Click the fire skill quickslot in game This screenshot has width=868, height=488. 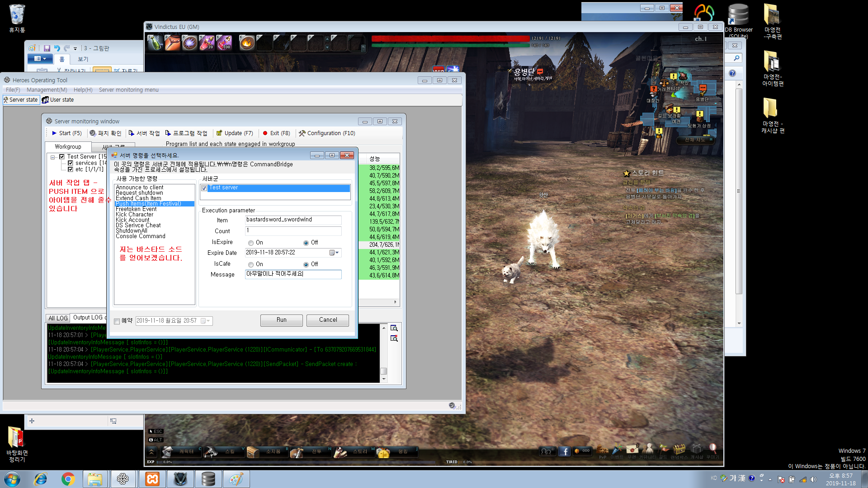pyautogui.click(x=247, y=43)
